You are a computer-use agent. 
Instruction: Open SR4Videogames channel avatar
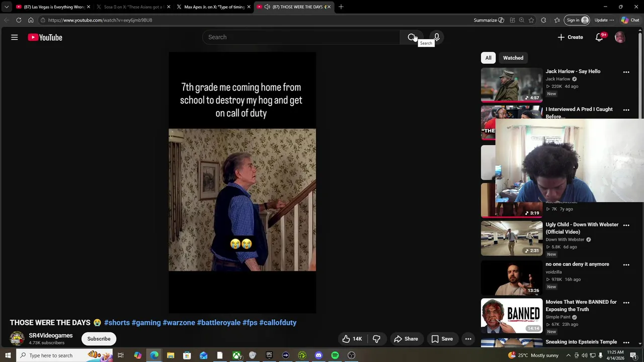(x=17, y=338)
